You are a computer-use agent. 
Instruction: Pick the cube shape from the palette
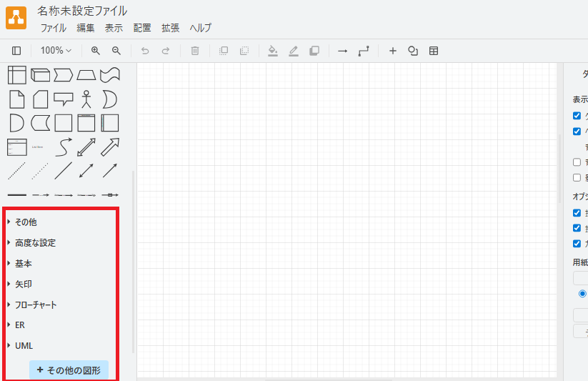pyautogui.click(x=40, y=75)
